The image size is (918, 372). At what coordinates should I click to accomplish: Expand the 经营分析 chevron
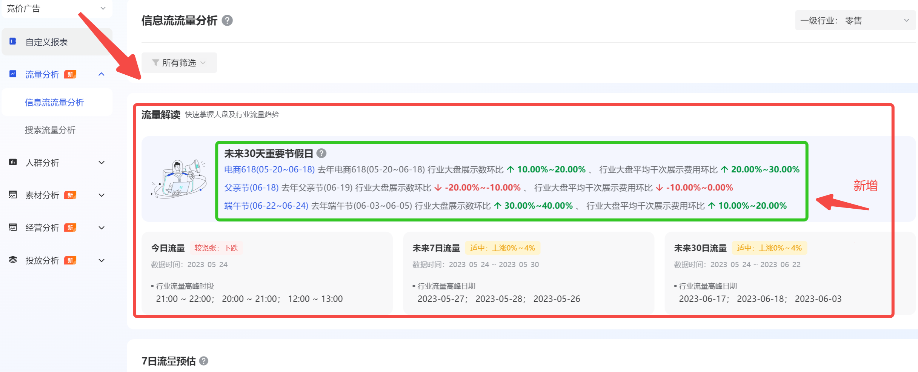coord(101,227)
